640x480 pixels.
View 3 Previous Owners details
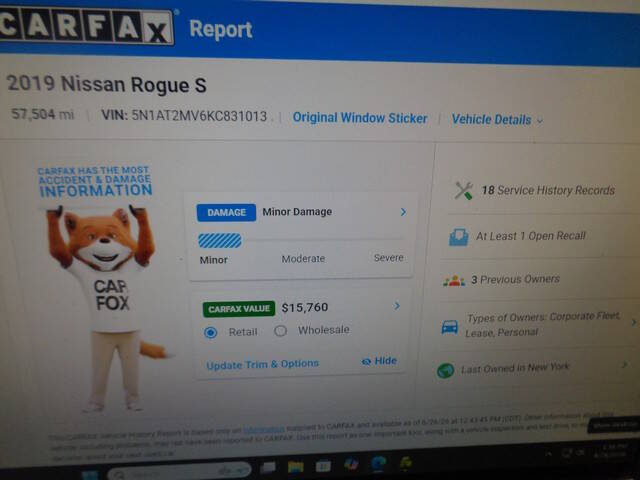point(515,280)
